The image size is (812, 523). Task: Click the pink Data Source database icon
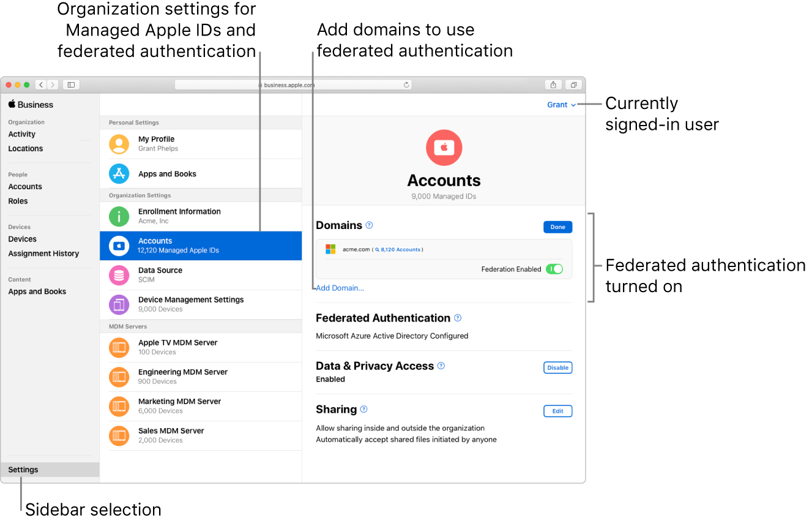(x=119, y=275)
